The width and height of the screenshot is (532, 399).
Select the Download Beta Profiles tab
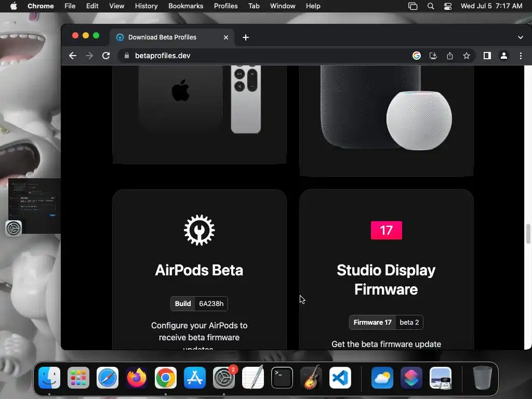tap(171, 37)
